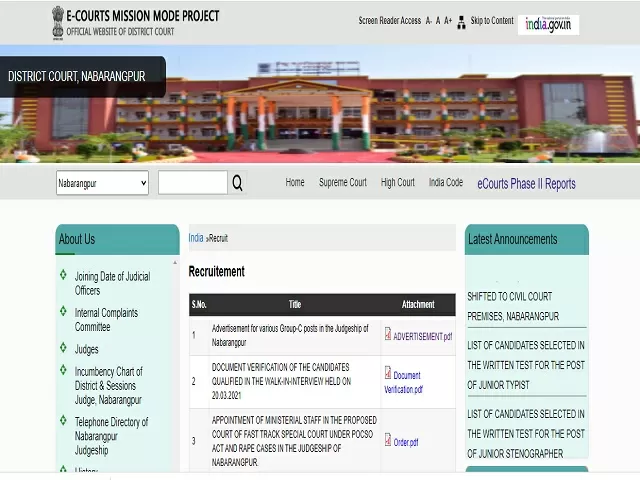Click India breadcrumb link
This screenshot has height=480, width=640.
tap(196, 238)
